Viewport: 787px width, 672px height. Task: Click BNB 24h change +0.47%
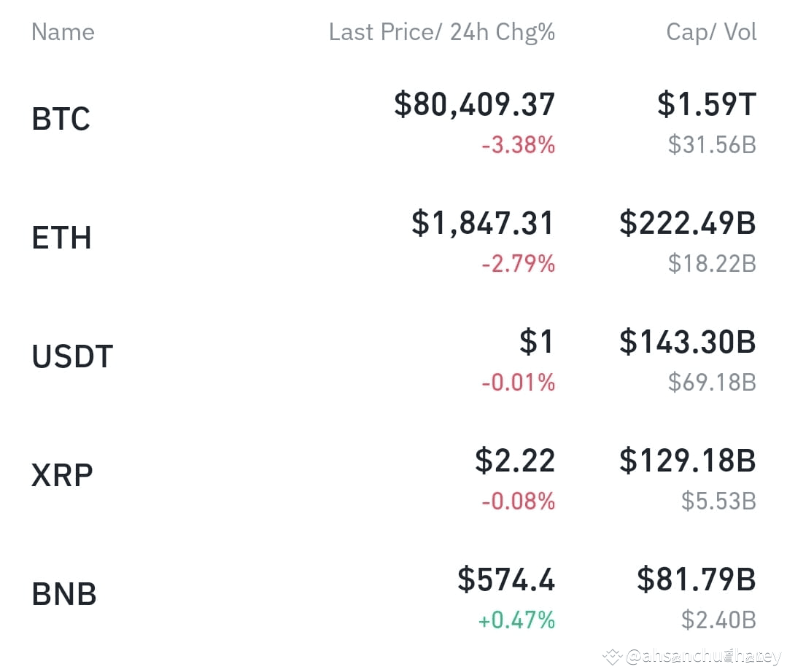516,620
